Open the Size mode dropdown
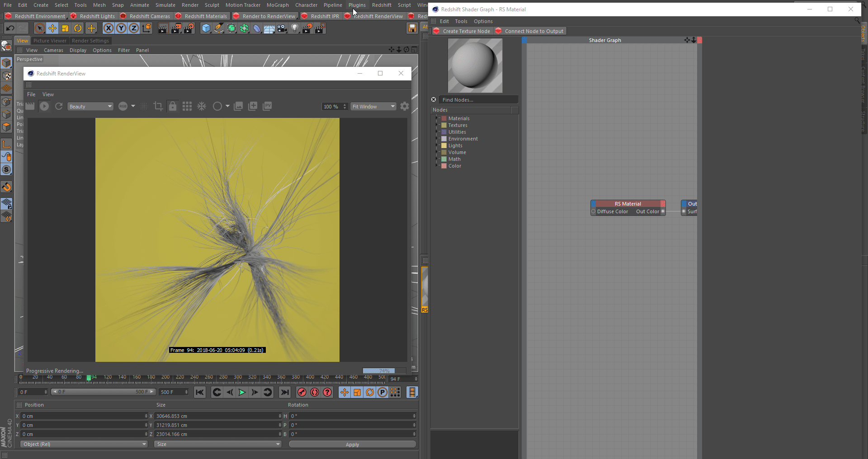Screen dimensions: 868x459 click(x=217, y=444)
